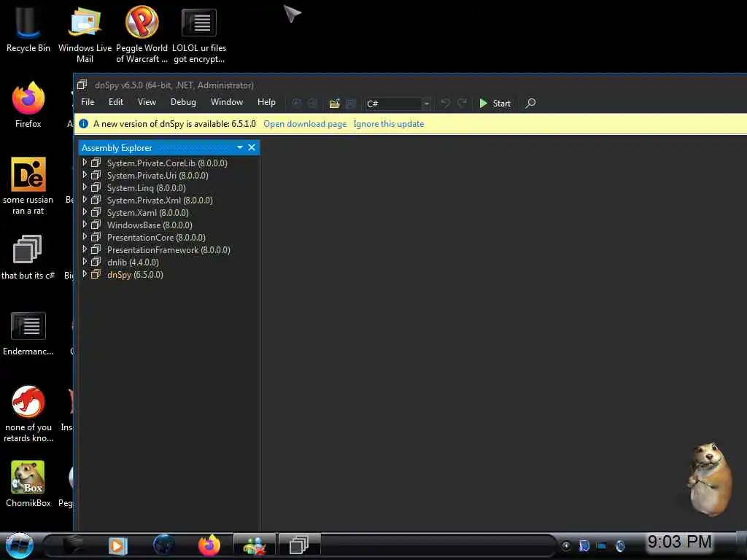This screenshot has height=560, width=747.
Task: Click the Windows Start orb
Action: [x=20, y=545]
